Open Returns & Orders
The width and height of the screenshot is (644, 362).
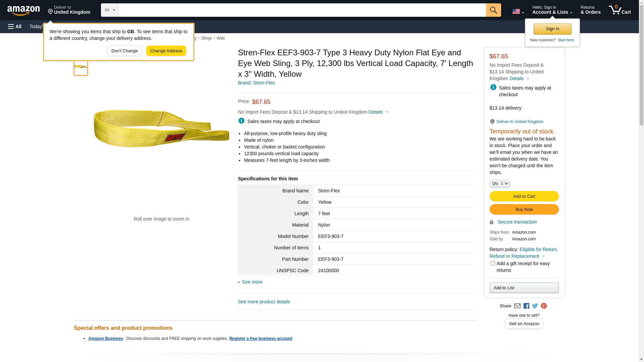click(590, 10)
